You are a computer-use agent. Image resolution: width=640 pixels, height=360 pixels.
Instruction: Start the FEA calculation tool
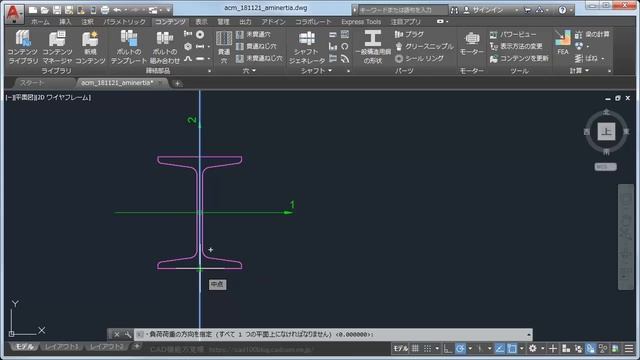562,42
